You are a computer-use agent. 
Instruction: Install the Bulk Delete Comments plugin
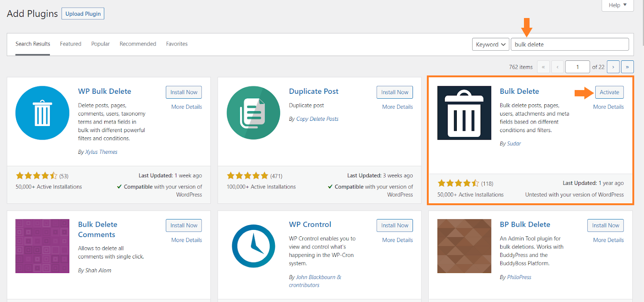pos(184,225)
